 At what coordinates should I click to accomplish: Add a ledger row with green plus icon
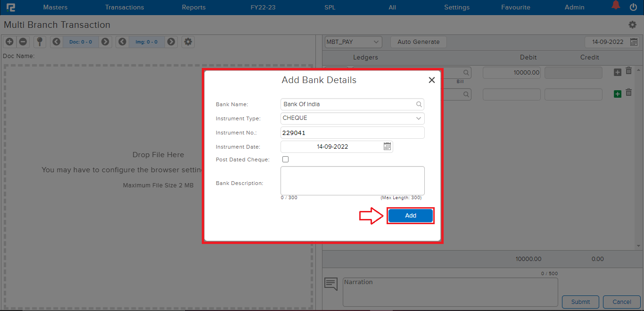[618, 94]
